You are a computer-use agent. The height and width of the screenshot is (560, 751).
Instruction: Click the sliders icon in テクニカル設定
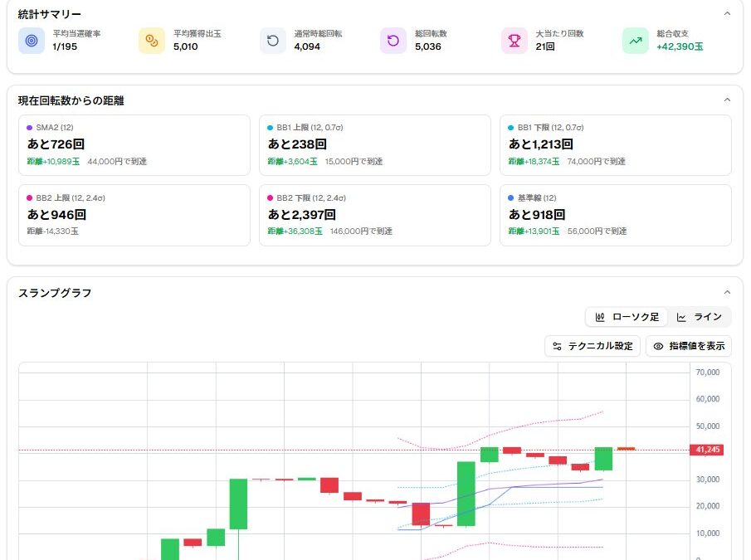pyautogui.click(x=557, y=346)
